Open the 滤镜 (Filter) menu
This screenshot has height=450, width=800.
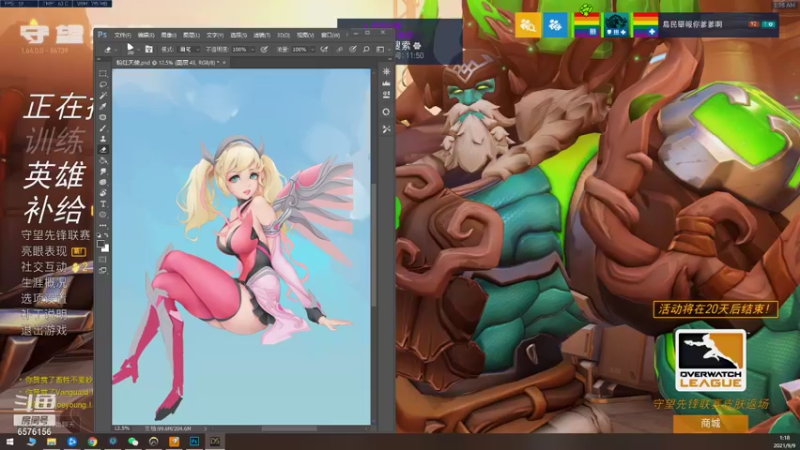coord(262,35)
